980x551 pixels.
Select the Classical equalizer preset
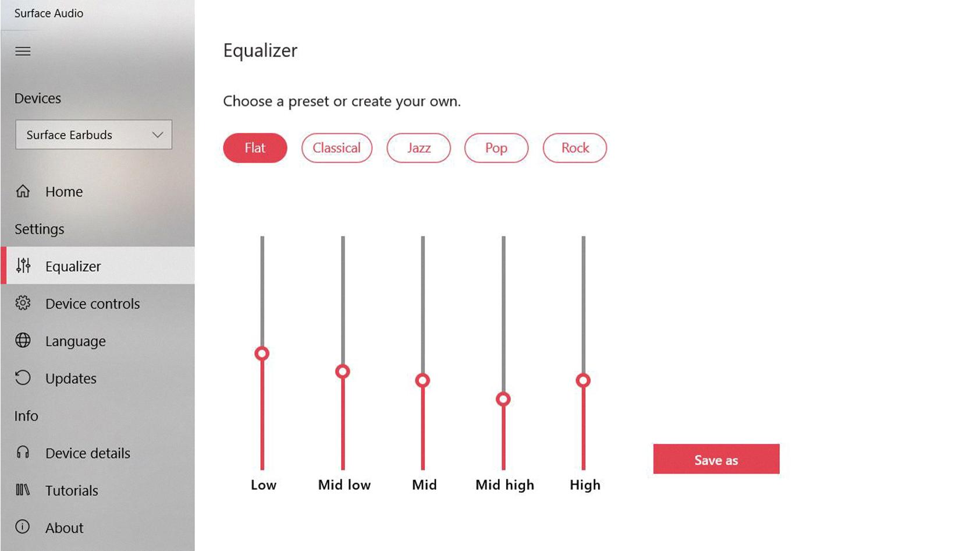(x=336, y=148)
